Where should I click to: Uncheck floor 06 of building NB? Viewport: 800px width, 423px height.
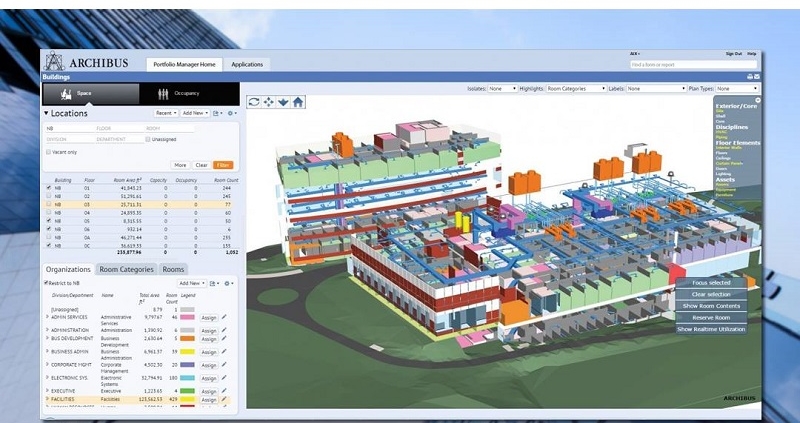[x=48, y=229]
